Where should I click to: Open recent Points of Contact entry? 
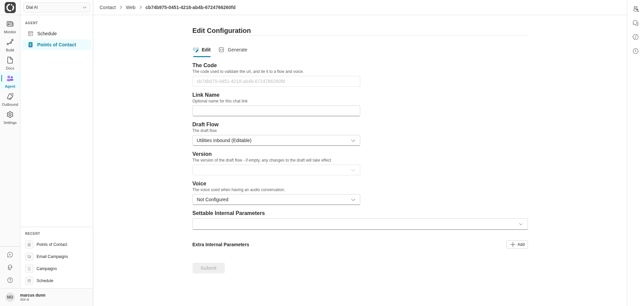(x=52, y=245)
